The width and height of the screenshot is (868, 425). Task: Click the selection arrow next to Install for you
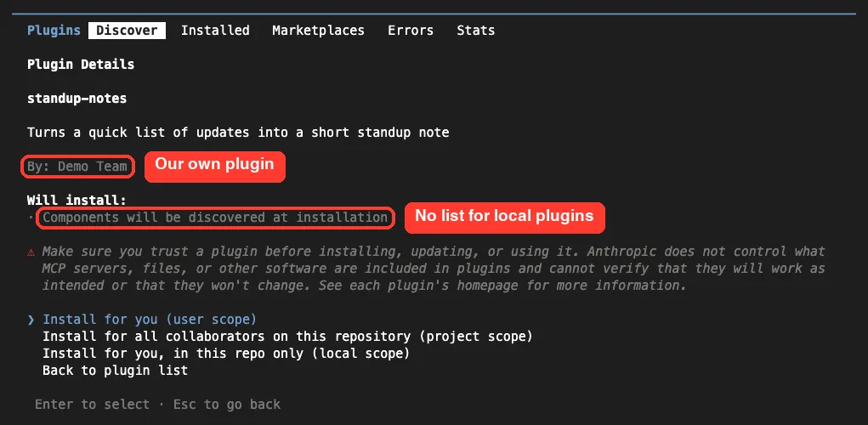pyautogui.click(x=31, y=320)
